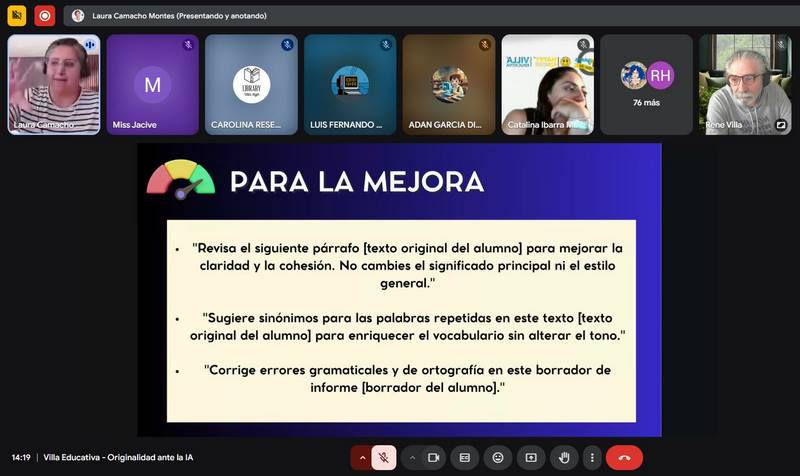Click the present screen icon
800x476 pixels.
pyautogui.click(x=531, y=457)
